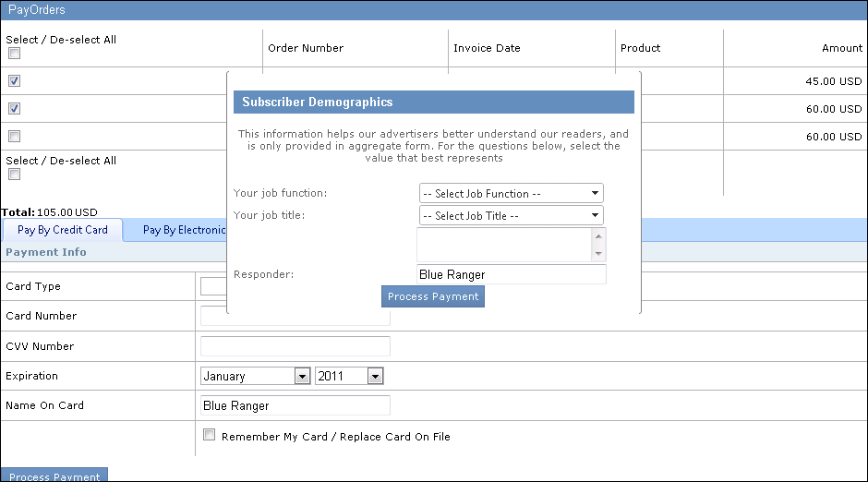Click the Product column header
This screenshot has height=482, width=868.
[x=640, y=48]
